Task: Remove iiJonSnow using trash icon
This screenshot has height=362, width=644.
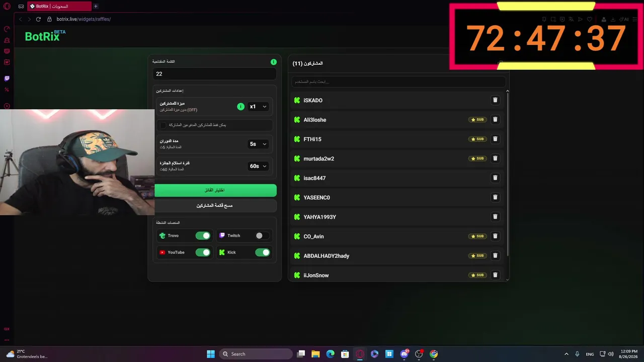Action: pos(495,275)
